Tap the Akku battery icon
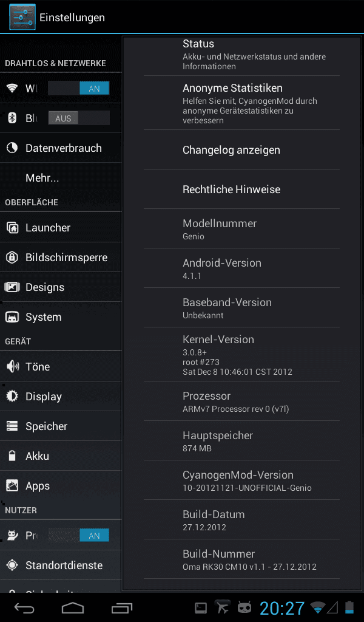Image resolution: width=364 pixels, height=622 pixels. [x=12, y=456]
